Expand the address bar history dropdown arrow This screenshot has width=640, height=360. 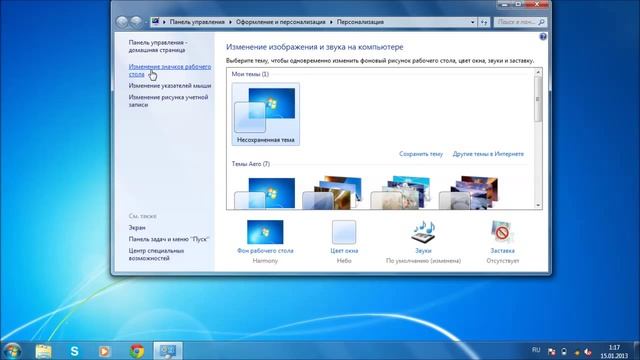(473, 22)
